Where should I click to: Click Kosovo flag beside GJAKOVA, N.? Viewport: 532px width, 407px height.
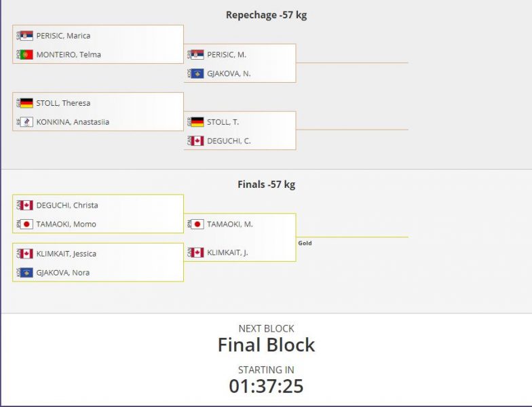click(197, 73)
